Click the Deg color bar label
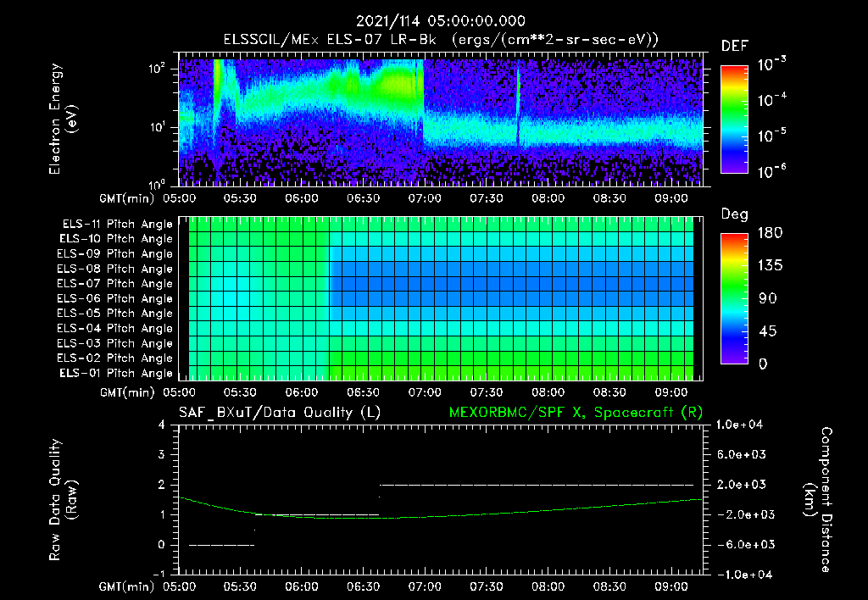The width and height of the screenshot is (868, 600). pos(735,214)
